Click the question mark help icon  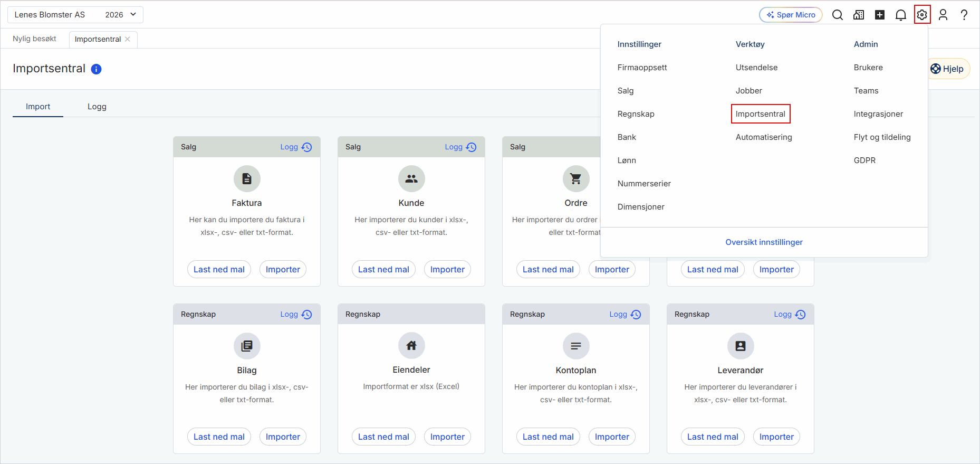pos(964,15)
